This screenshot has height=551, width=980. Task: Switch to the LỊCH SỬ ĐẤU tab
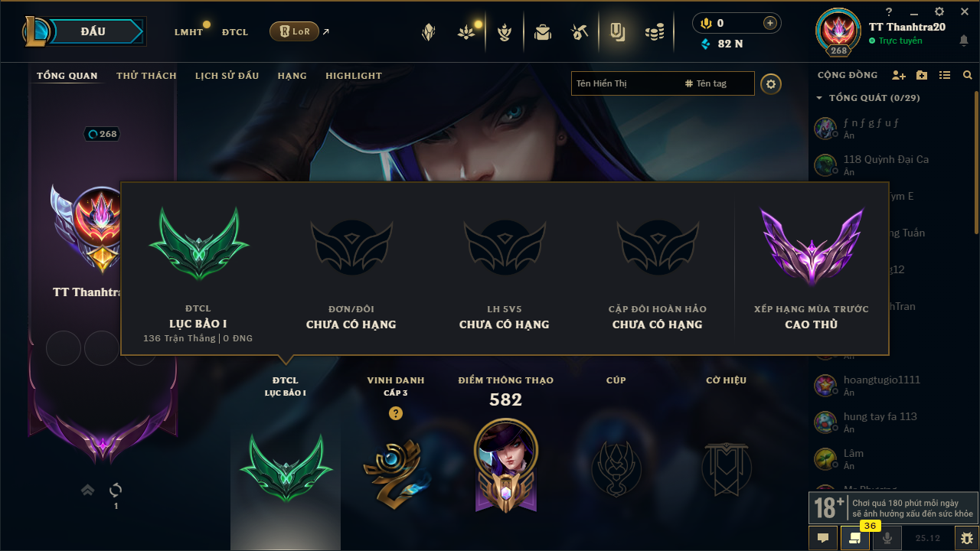click(x=227, y=76)
